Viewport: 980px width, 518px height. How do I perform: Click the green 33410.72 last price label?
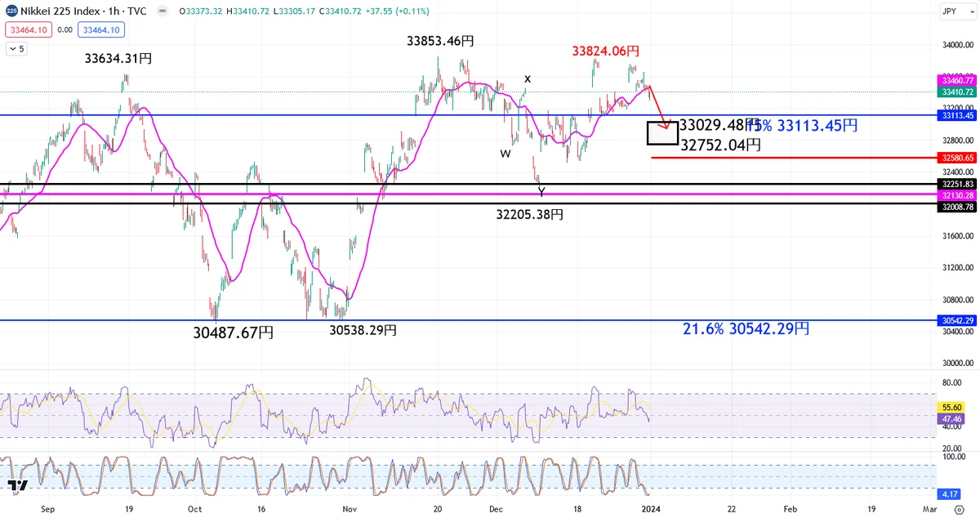[957, 92]
